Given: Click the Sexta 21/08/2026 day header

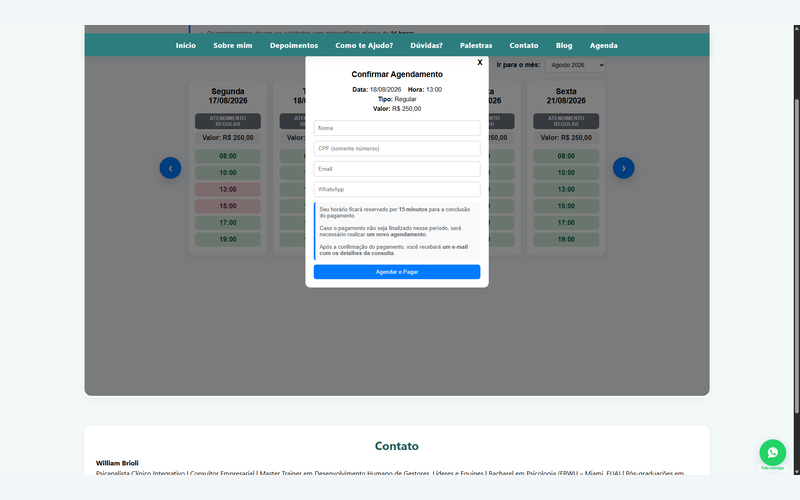Looking at the screenshot, I should click(x=566, y=96).
